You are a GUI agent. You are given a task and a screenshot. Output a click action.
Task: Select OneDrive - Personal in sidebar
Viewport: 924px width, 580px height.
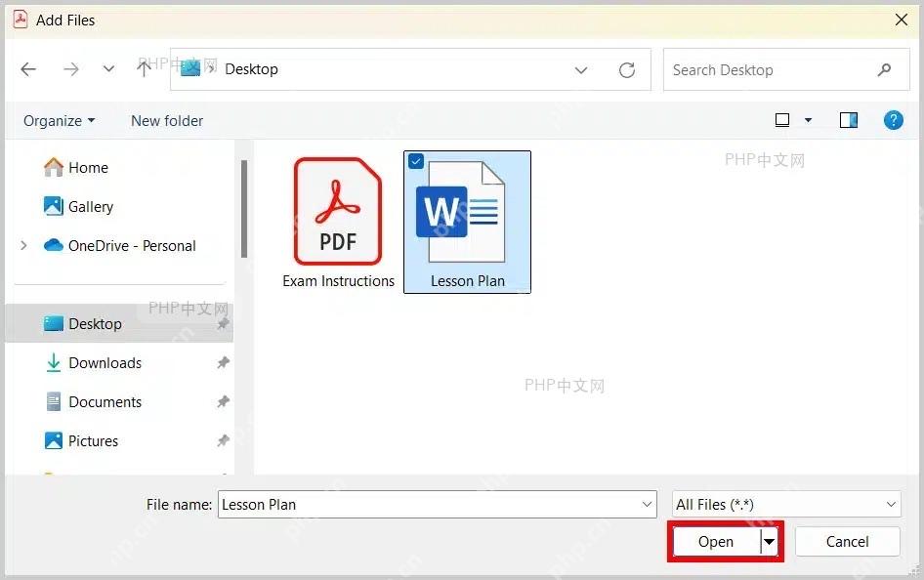pos(119,245)
